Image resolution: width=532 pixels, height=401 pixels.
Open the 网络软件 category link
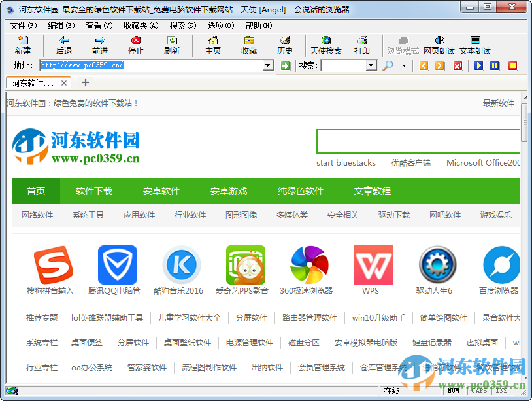click(37, 215)
